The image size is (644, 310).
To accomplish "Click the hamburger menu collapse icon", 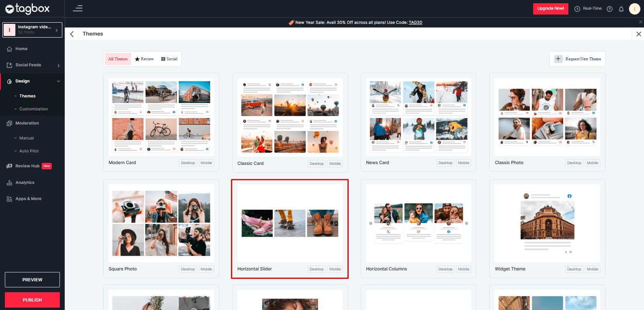I will tap(78, 8).
